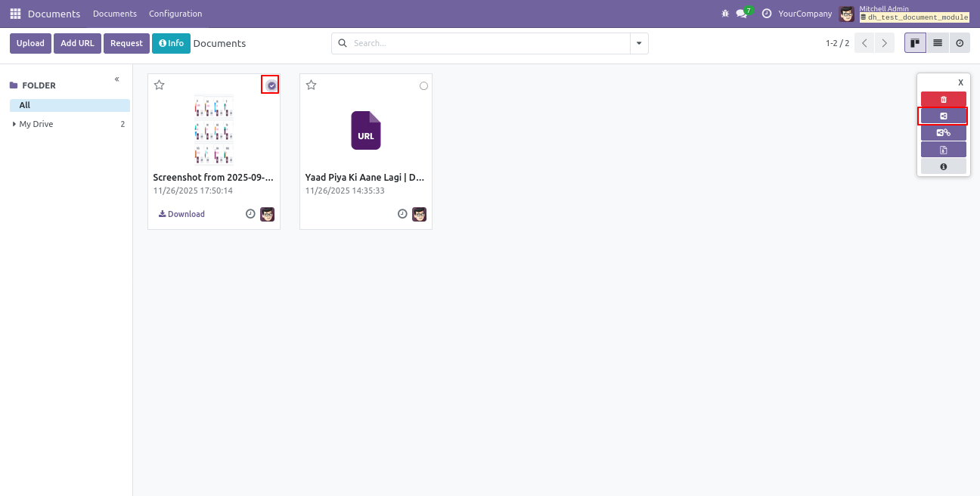Click the Upload button
The width and height of the screenshot is (980, 496).
click(30, 44)
